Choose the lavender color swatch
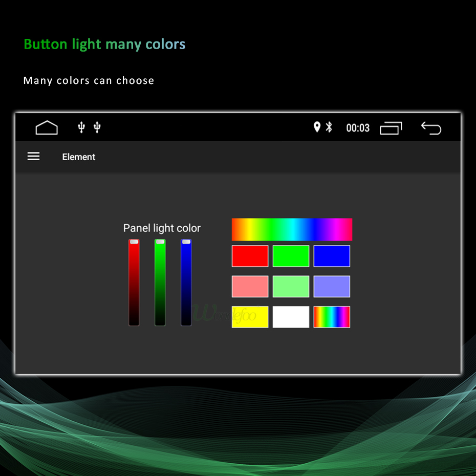The image size is (476, 476). click(332, 287)
